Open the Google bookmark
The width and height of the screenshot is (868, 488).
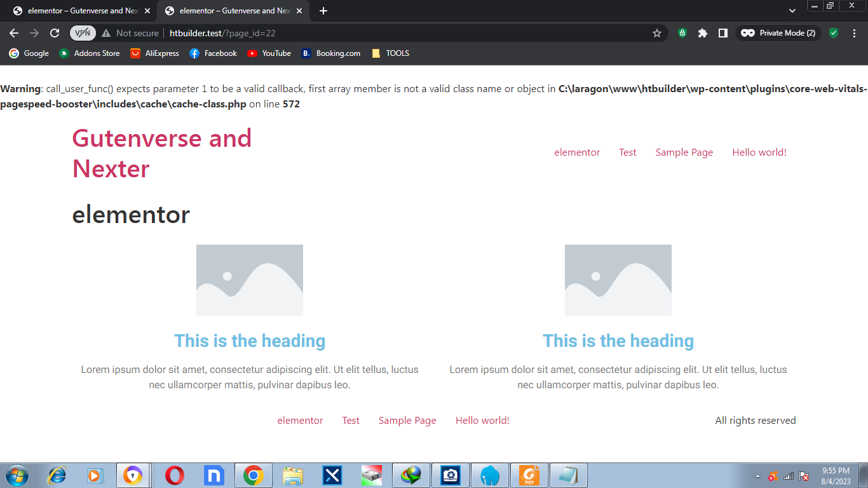click(x=29, y=53)
